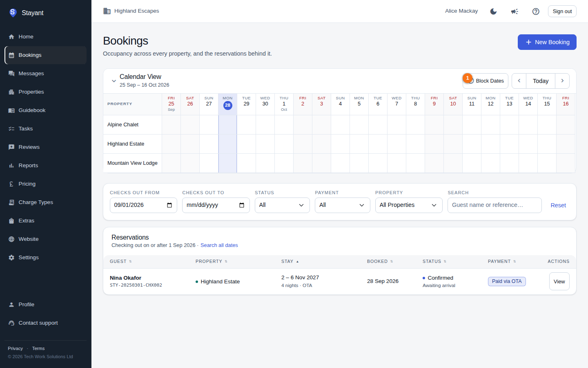Go to the Properties section
Screen dimensions: 588x368
pos(45,92)
